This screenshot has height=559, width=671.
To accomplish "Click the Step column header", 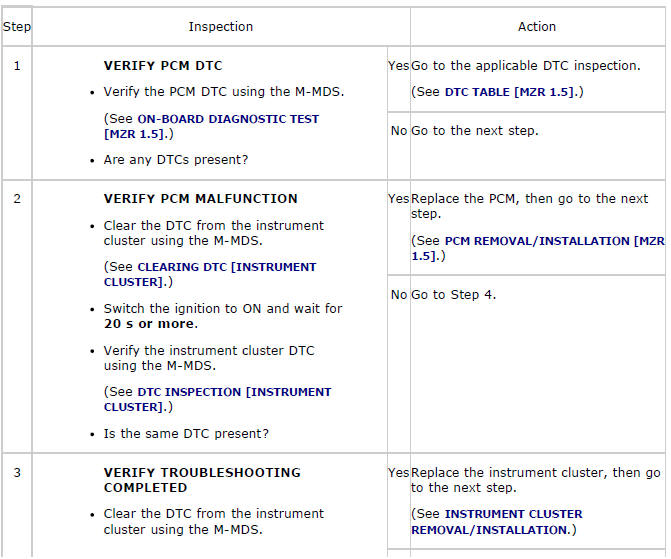I will point(16,26).
